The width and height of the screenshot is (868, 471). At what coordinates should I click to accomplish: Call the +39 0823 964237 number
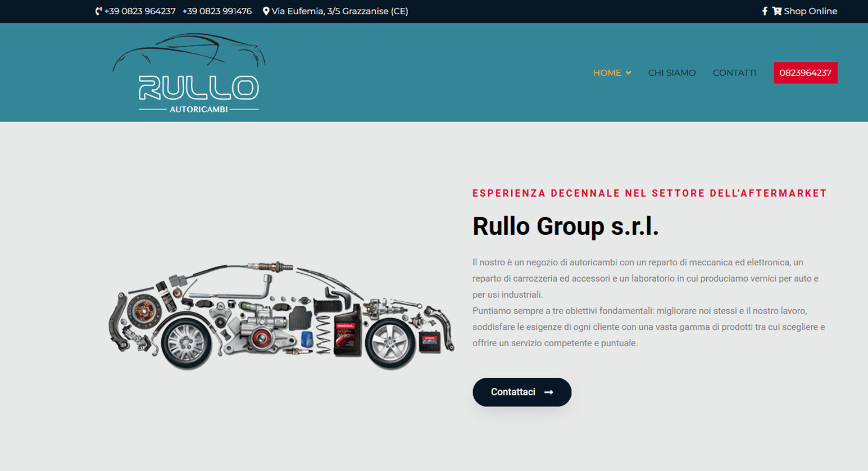coord(140,11)
